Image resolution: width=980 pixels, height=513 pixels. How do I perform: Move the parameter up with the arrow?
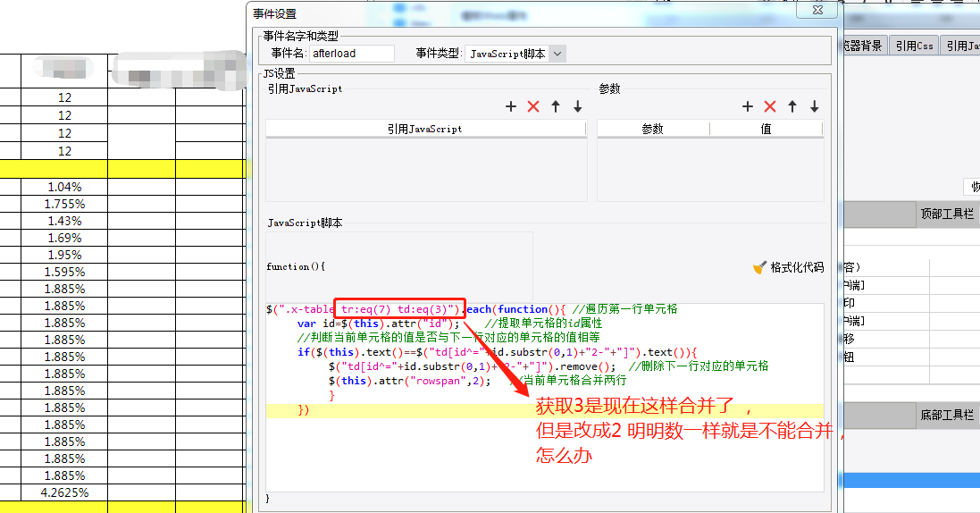tap(792, 107)
